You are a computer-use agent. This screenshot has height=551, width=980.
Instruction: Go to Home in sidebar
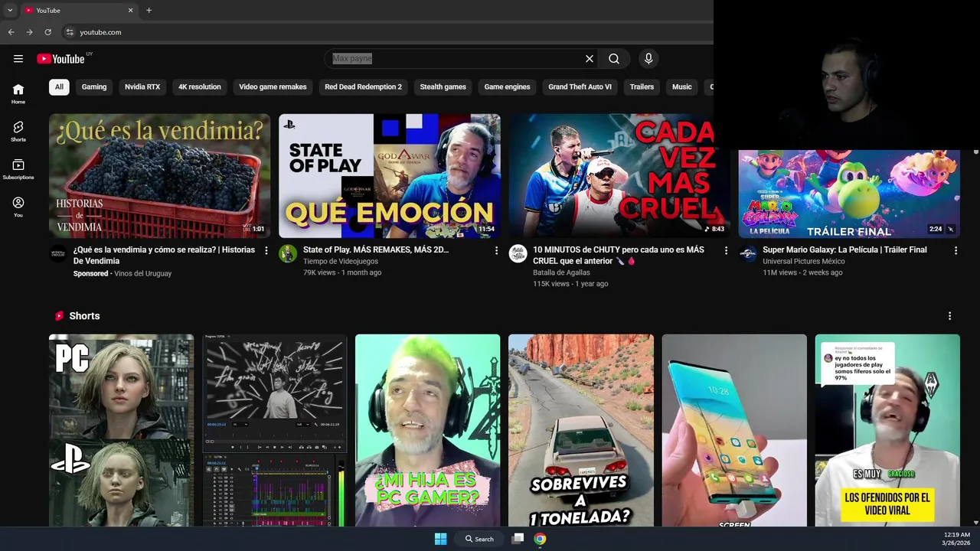coord(18,94)
